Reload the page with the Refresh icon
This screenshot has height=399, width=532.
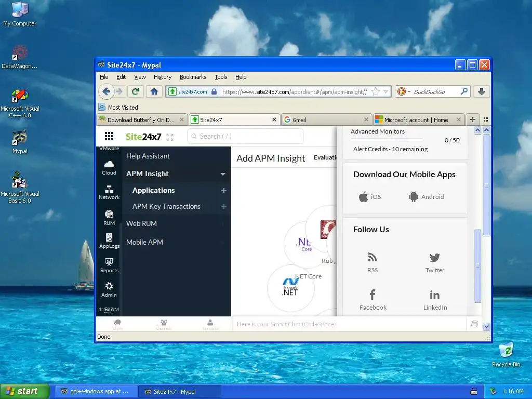pyautogui.click(x=136, y=91)
